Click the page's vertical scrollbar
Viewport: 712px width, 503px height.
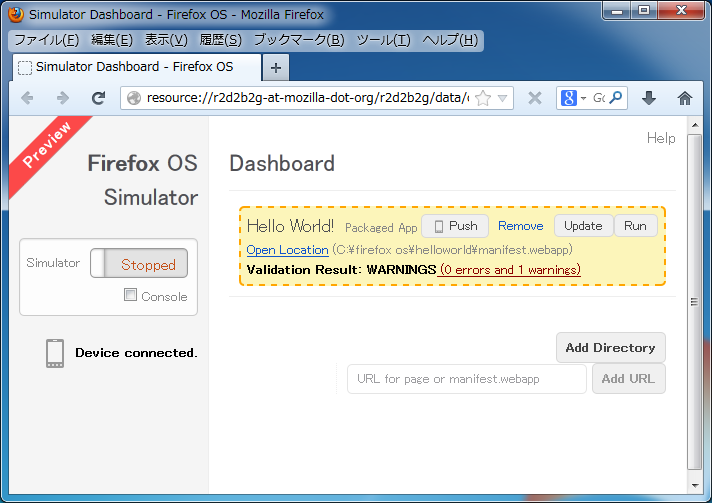pos(695,300)
